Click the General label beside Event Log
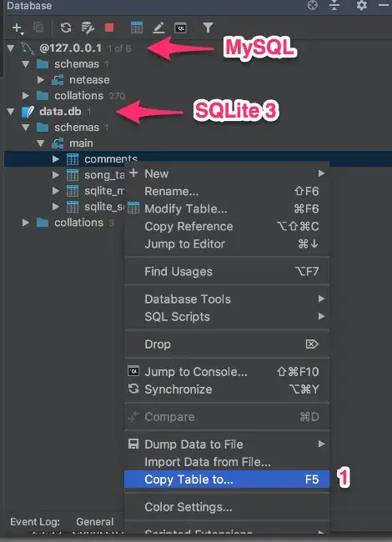392x542 pixels. tap(95, 522)
